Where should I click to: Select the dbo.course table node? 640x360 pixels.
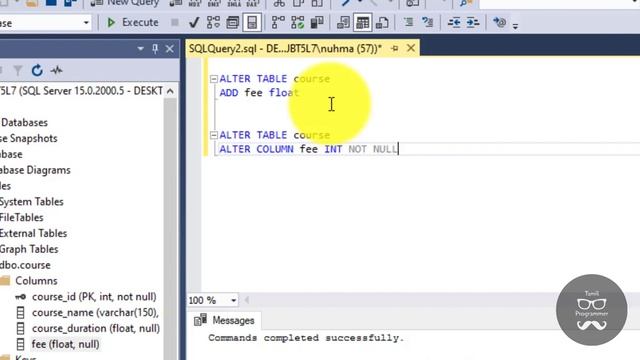tap(25, 265)
